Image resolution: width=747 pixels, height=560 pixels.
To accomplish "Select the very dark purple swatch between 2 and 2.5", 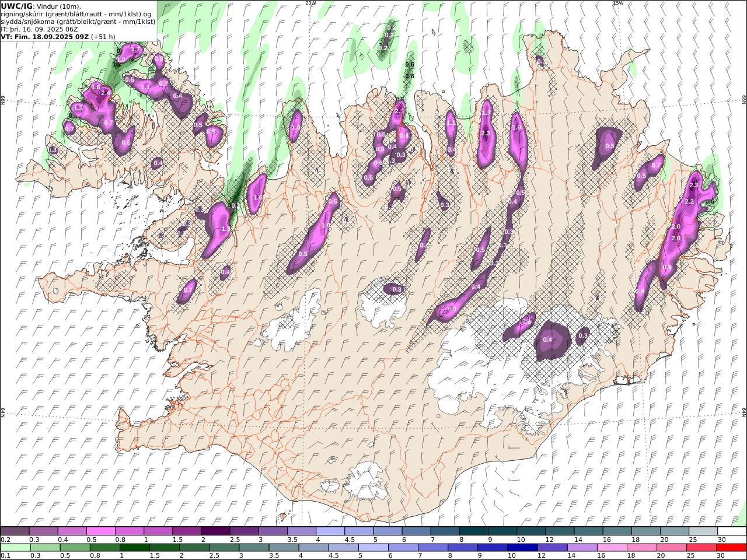I will [x=215, y=531].
